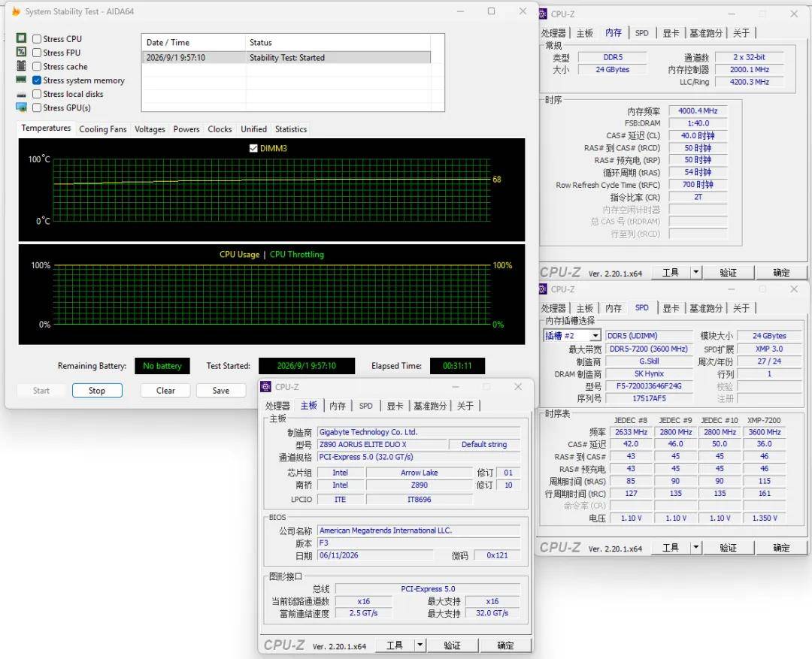Expand tools arrow in CPU-Z motherboard window

(420, 645)
